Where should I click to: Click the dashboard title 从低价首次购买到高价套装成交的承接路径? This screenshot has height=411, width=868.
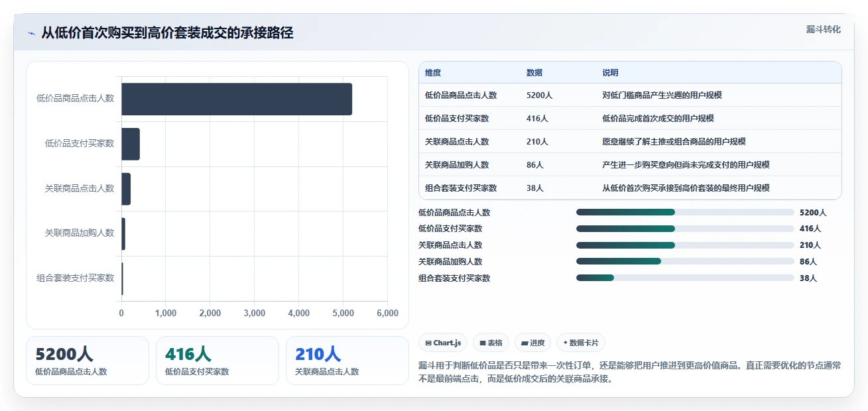pos(167,32)
